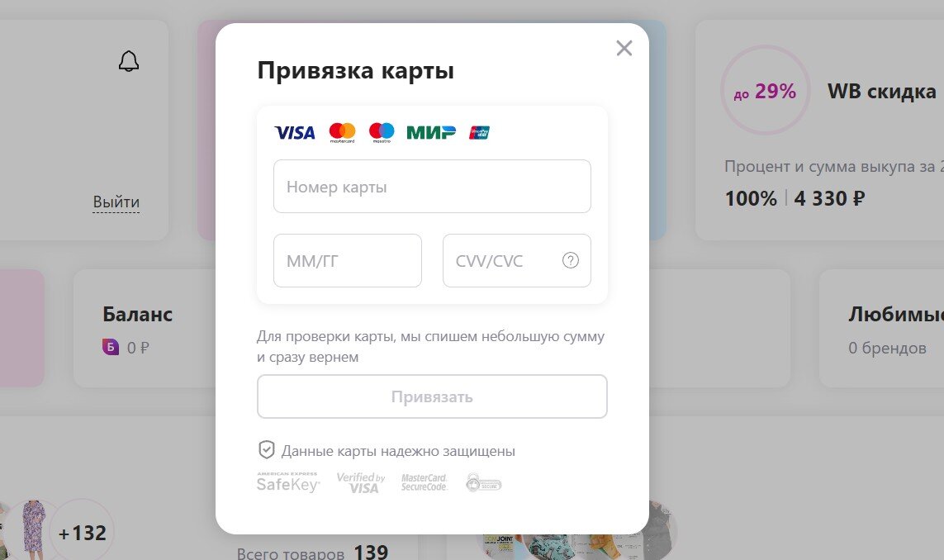This screenshot has width=944, height=560.
Task: Click the МИР payment logo
Action: pos(431,132)
